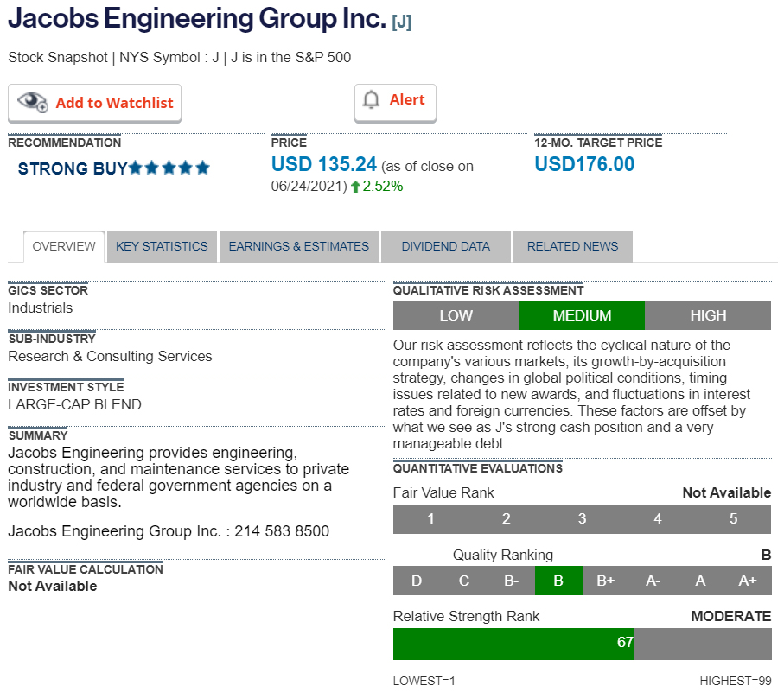Select the LOW risk assessment segment
This screenshot has height=692, width=784.
[x=456, y=315]
